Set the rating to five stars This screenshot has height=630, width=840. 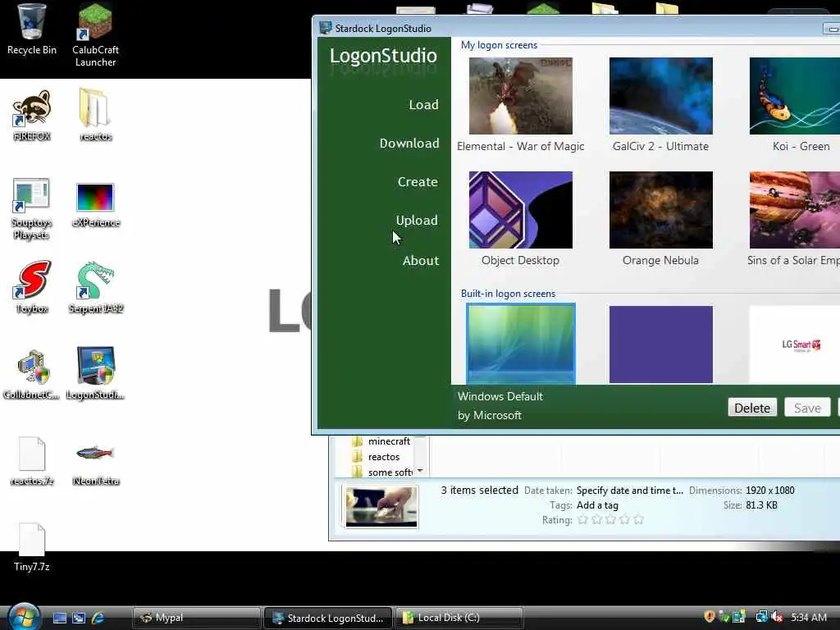click(638, 519)
